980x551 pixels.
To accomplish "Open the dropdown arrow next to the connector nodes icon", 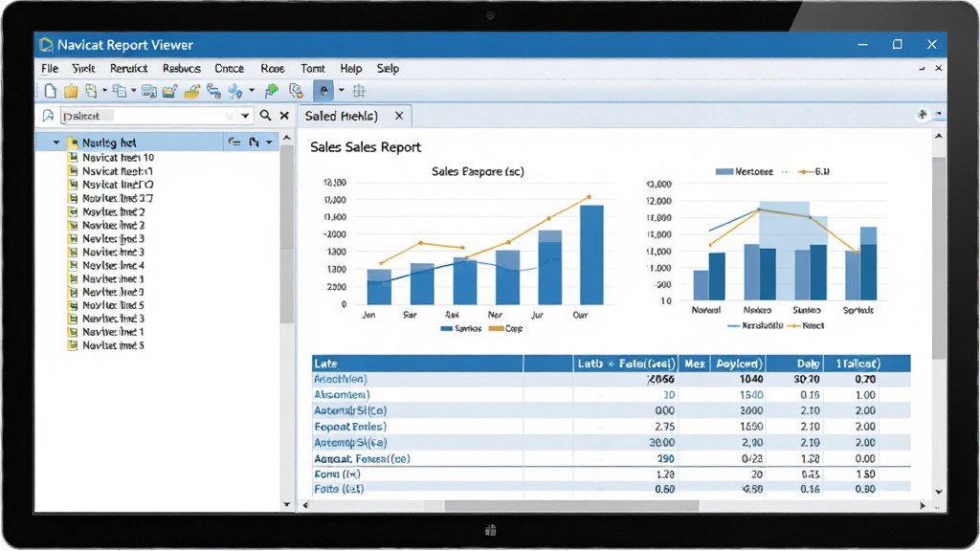I will [x=252, y=91].
